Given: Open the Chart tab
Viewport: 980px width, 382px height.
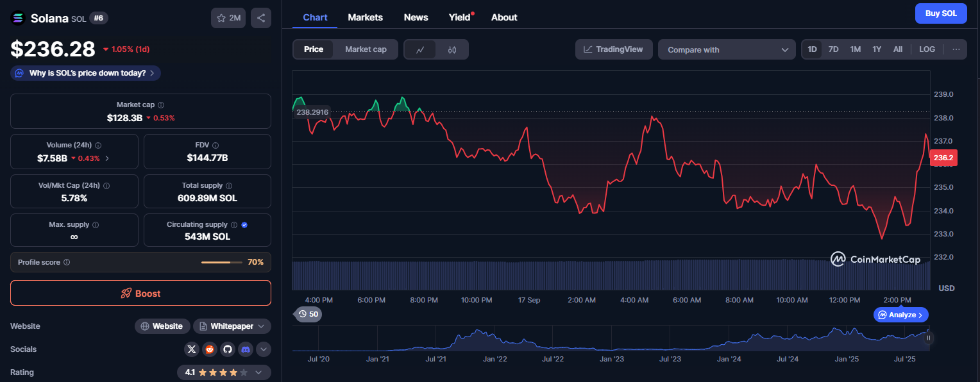Looking at the screenshot, I should point(315,17).
